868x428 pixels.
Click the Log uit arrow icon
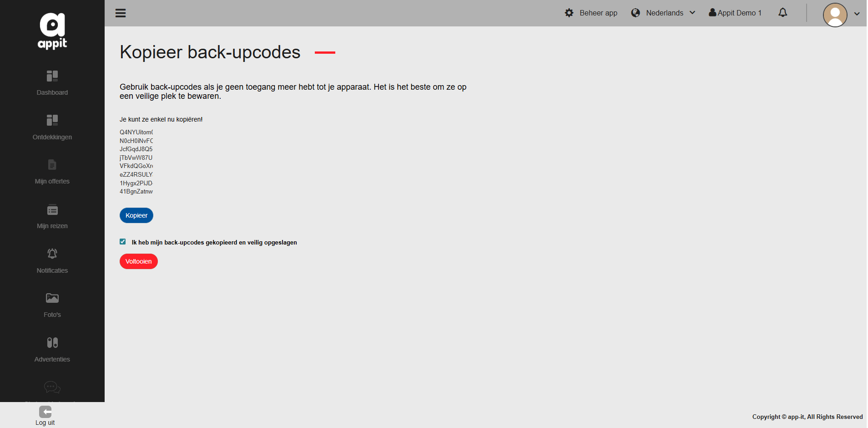point(45,412)
